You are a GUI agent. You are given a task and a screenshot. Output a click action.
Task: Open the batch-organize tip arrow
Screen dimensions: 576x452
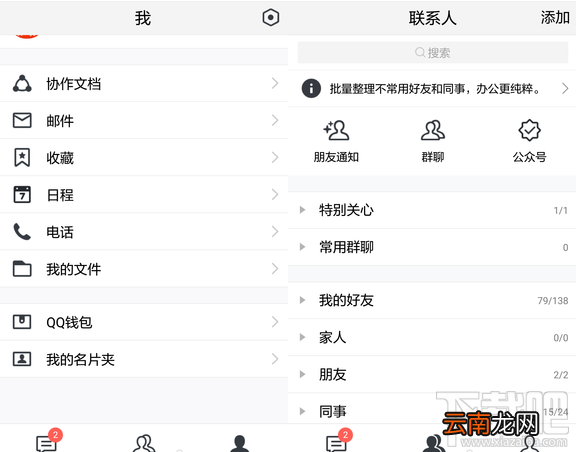565,88
